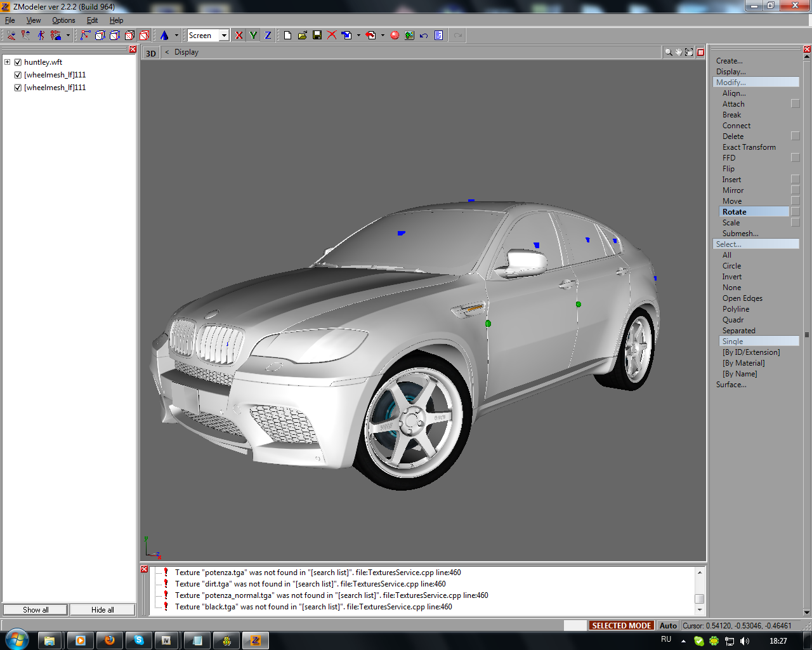
Task: Click the open folder icon
Action: (303, 36)
